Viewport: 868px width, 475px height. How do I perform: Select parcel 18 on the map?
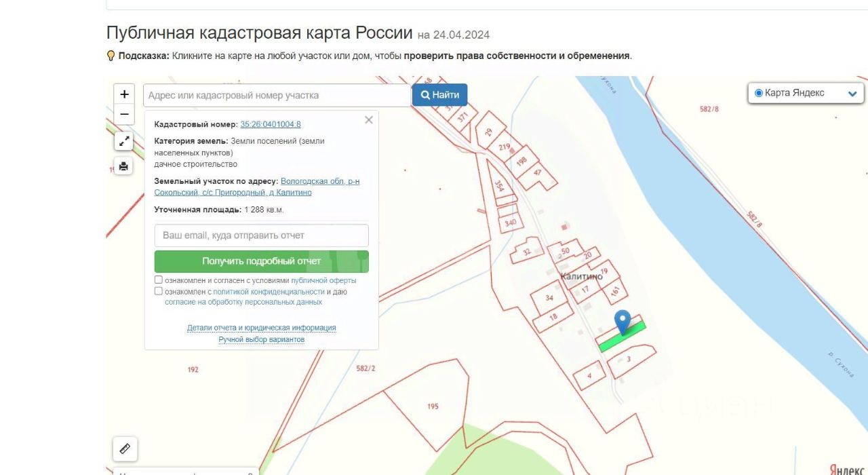coord(553,318)
